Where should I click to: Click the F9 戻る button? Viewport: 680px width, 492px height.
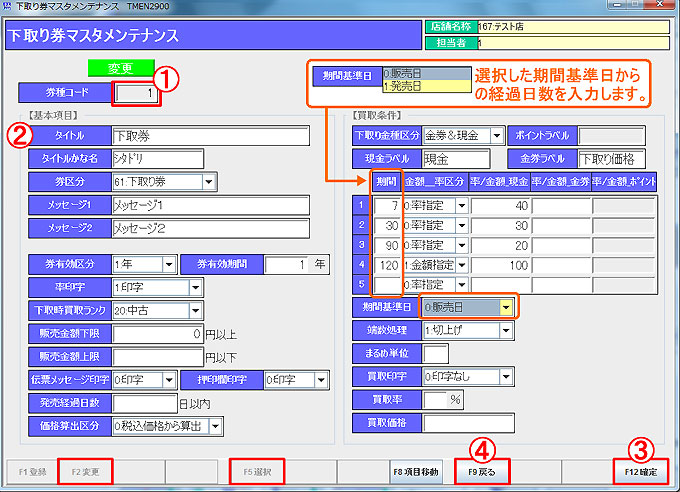pos(482,472)
